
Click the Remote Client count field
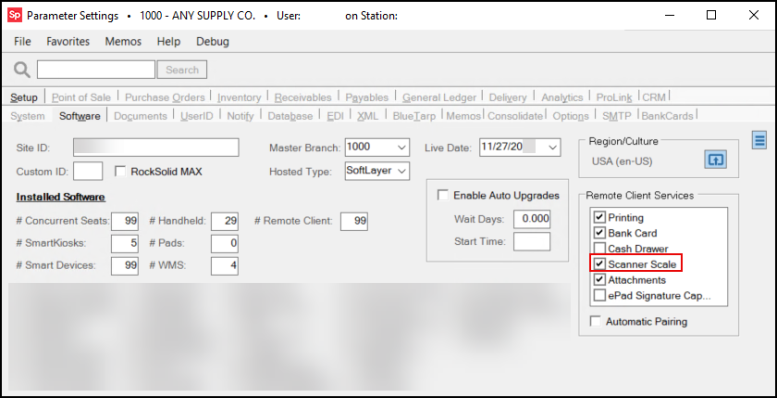tap(354, 221)
